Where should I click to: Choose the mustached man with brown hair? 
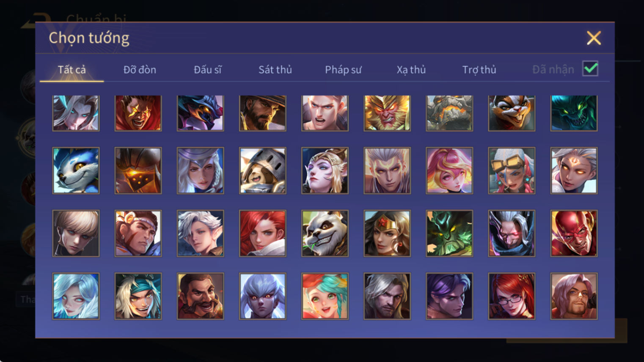201,296
